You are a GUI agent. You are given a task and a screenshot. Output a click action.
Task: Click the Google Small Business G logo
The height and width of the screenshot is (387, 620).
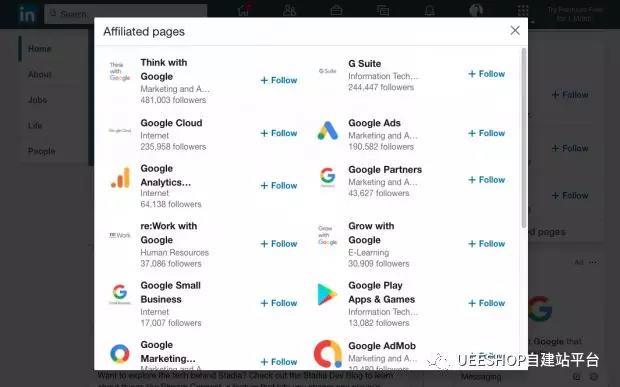(x=120, y=293)
